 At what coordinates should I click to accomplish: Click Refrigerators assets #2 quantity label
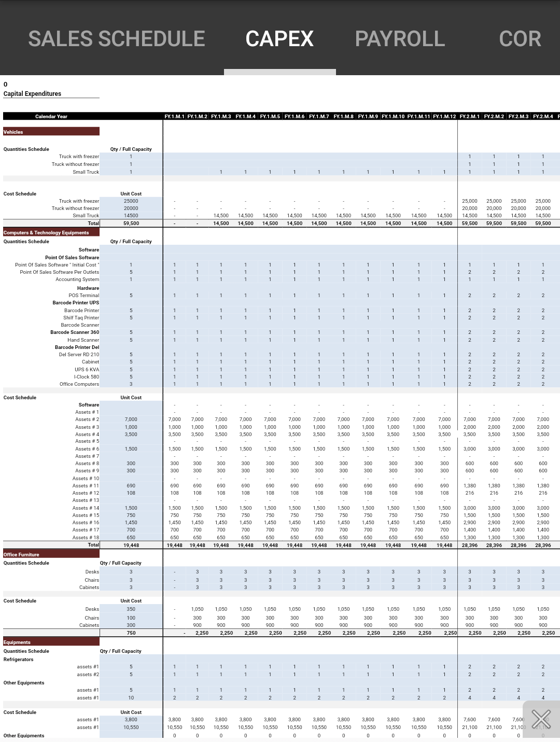click(88, 675)
